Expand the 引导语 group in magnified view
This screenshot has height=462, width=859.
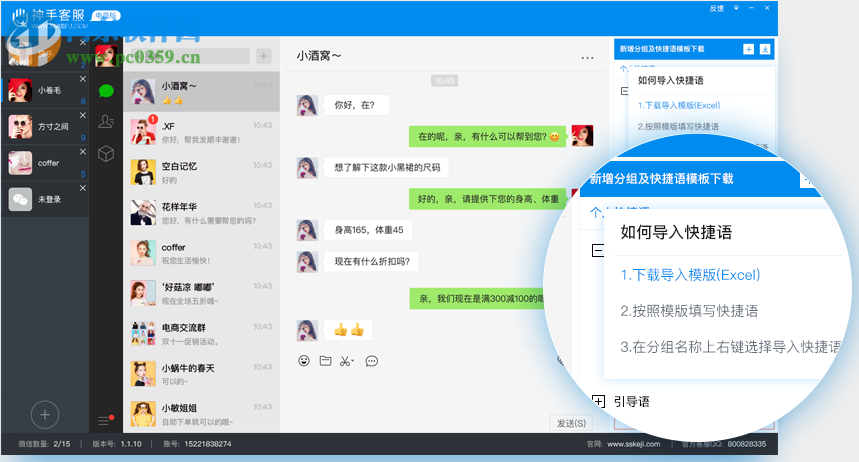coord(599,401)
